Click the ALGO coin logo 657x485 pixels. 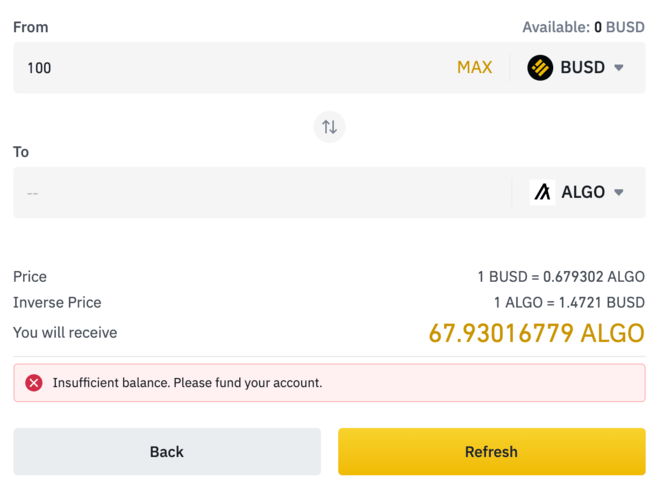pos(542,192)
